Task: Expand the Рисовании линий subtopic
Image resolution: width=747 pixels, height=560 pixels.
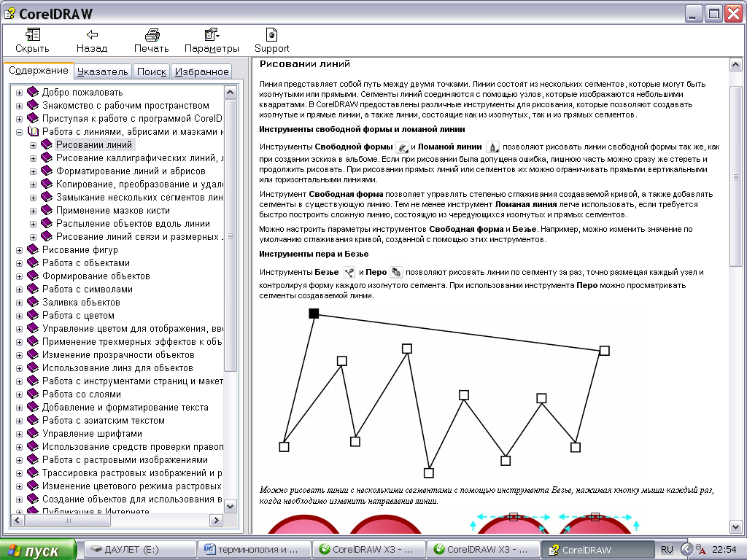Action: pos(33,145)
